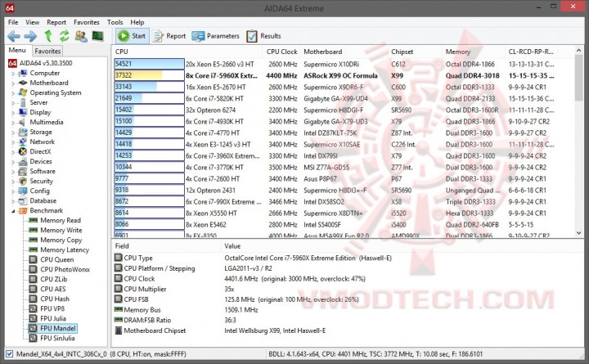Open the File menu
The image size is (589, 364).
click(13, 22)
